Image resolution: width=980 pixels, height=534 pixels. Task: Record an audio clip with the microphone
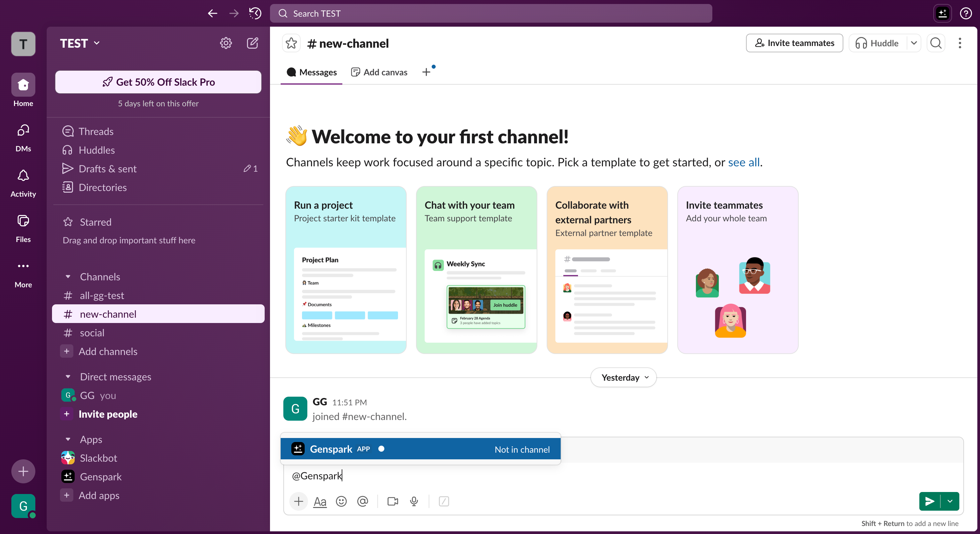414,501
